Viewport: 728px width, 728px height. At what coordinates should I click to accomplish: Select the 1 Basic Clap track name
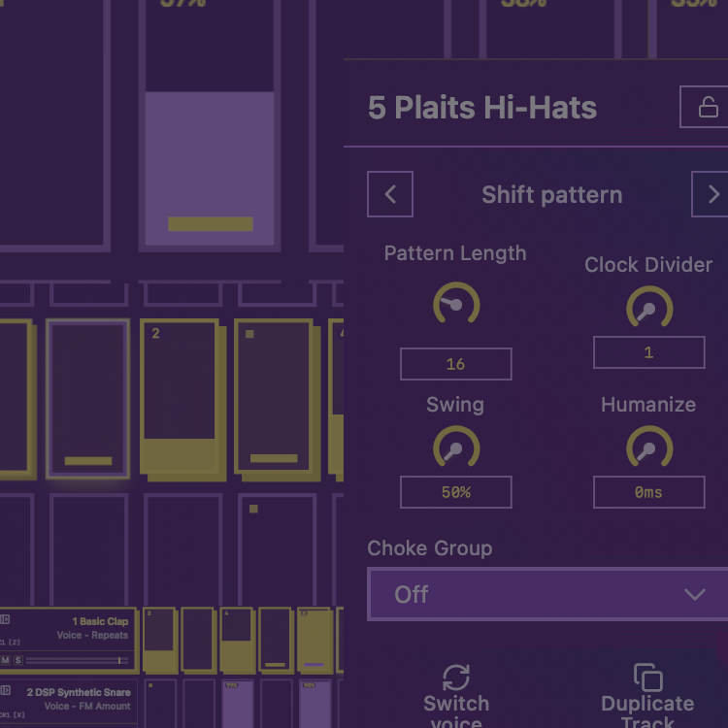point(100,621)
